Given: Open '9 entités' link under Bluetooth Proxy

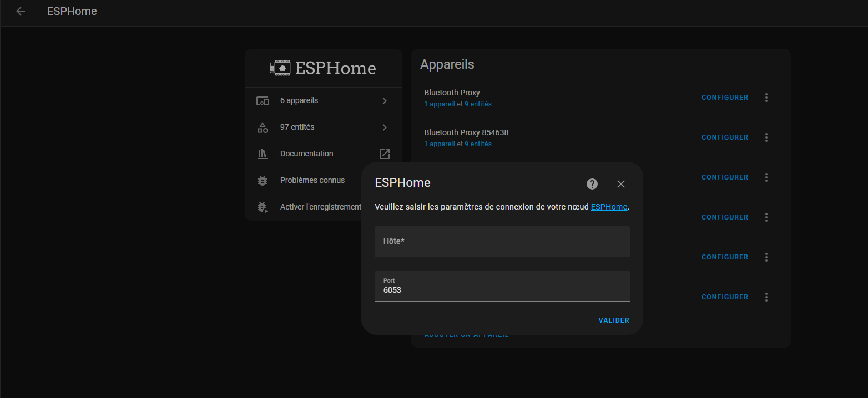Looking at the screenshot, I should [x=478, y=104].
